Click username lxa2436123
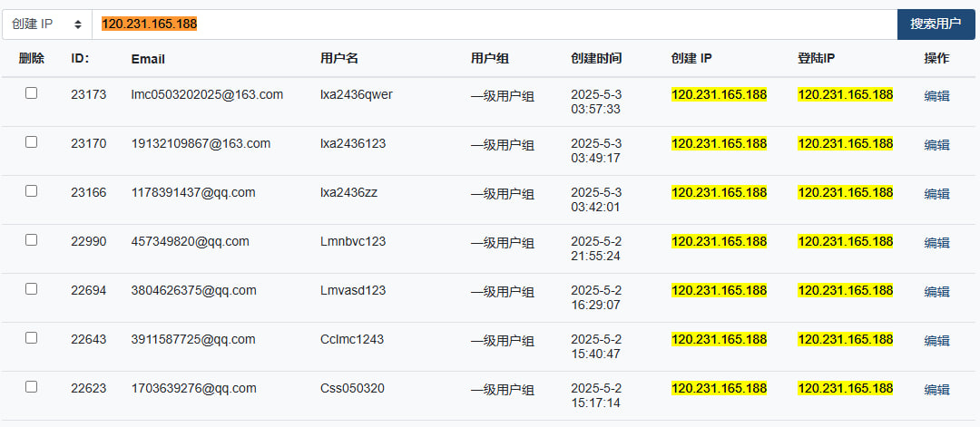This screenshot has width=980, height=427. point(353,143)
